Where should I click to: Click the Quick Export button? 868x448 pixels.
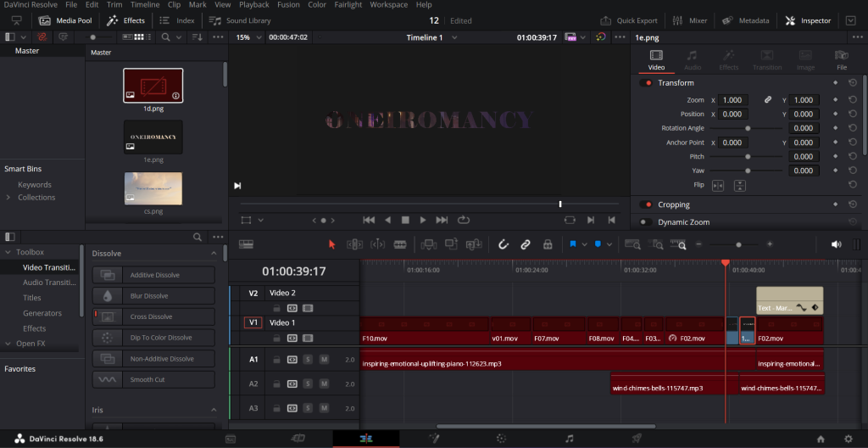[629, 20]
